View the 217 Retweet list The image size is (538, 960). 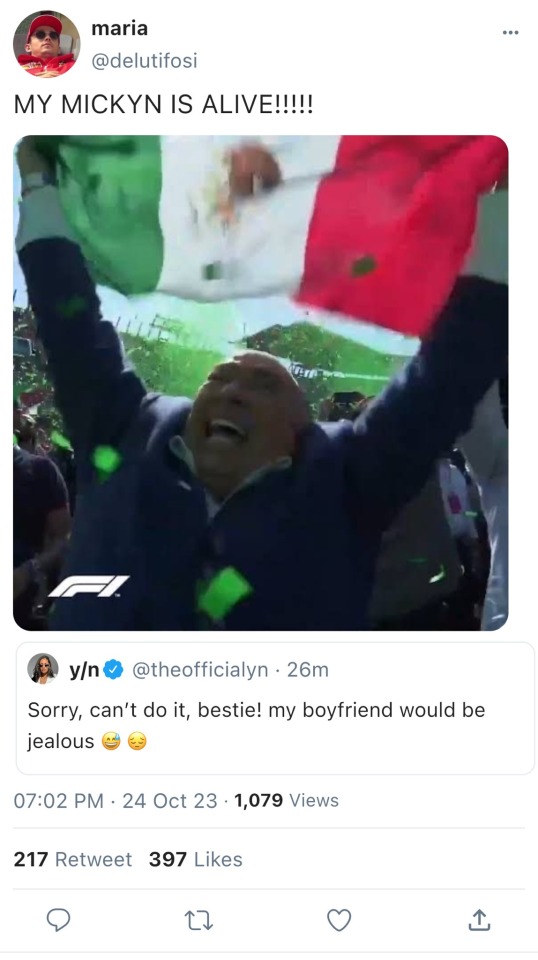73,860
